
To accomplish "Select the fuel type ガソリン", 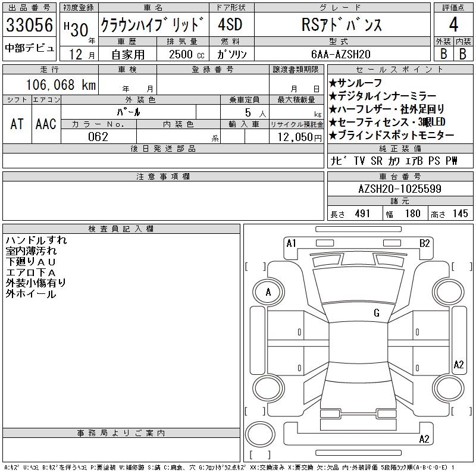I will [231, 54].
